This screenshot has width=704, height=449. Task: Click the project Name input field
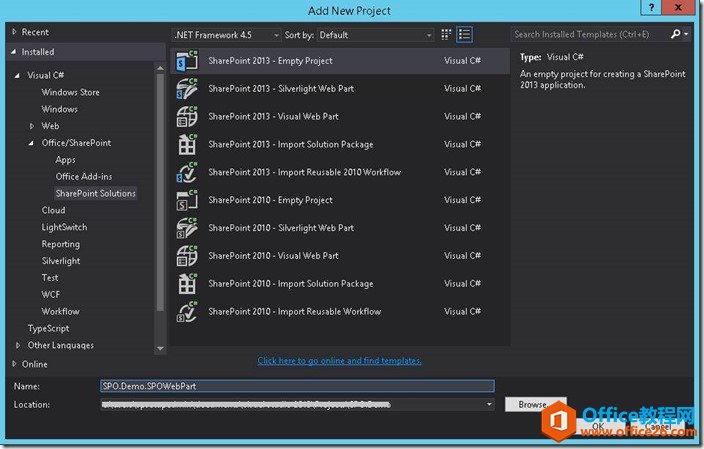point(297,386)
